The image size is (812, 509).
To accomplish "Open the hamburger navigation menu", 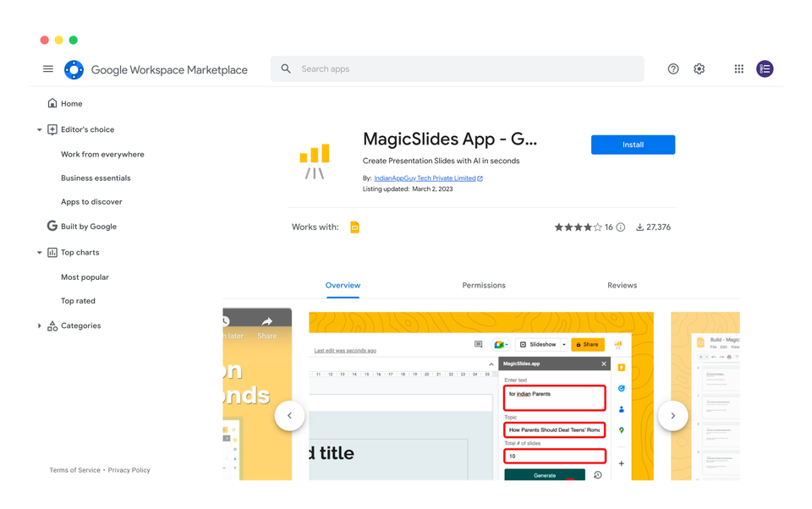I will 48,68.
